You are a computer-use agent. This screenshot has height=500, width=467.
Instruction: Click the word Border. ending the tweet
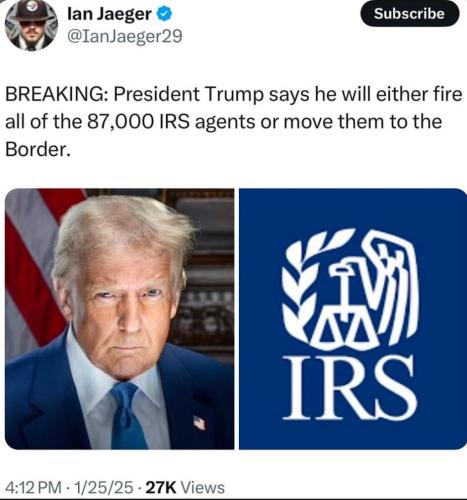coord(38,149)
